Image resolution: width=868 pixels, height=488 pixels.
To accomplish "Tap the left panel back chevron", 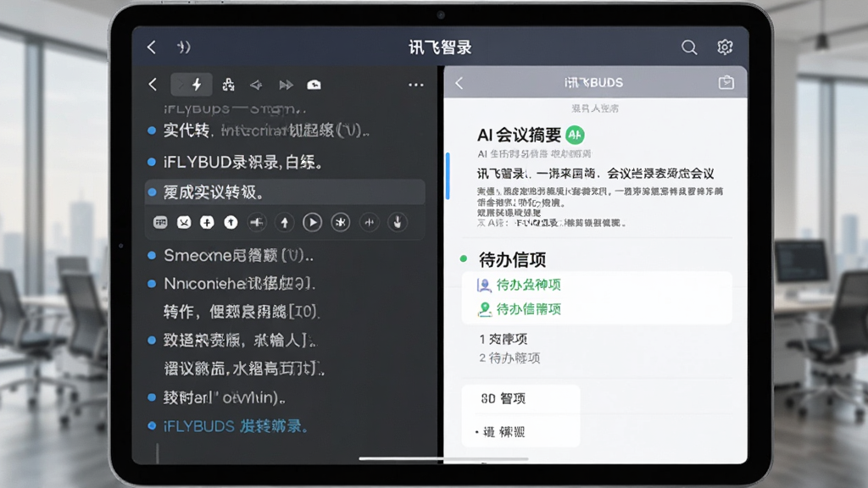I will click(x=153, y=85).
